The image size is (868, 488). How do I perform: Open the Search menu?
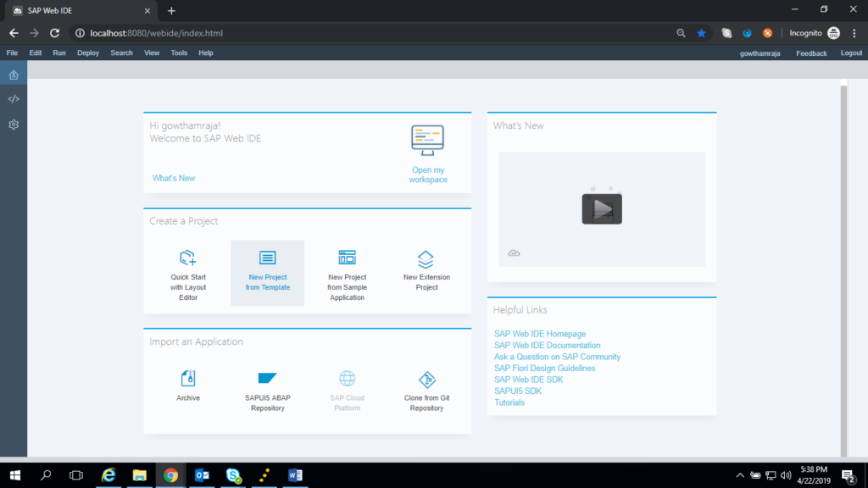121,53
